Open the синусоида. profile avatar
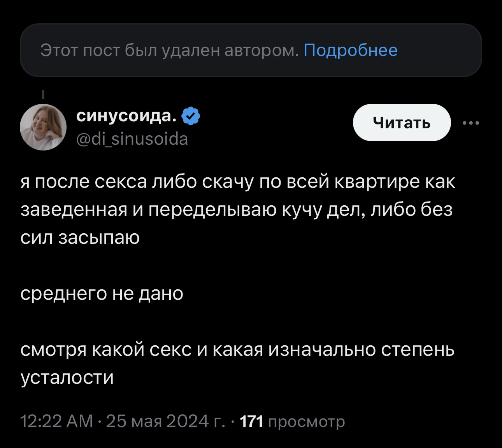502x448 pixels. 43,127
